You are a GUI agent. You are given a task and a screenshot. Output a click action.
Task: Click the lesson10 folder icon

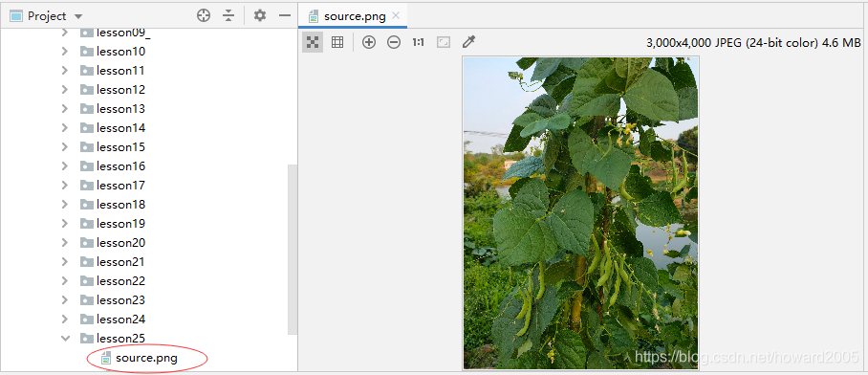pos(86,52)
